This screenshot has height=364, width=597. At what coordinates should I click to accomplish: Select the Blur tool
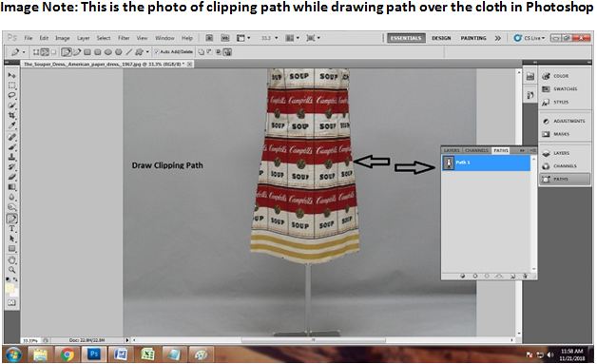pos(11,197)
